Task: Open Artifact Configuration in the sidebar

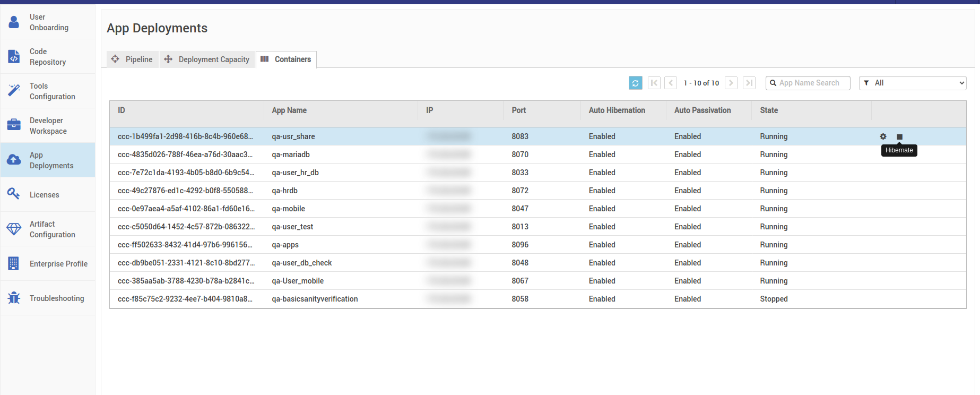Action: tap(48, 229)
